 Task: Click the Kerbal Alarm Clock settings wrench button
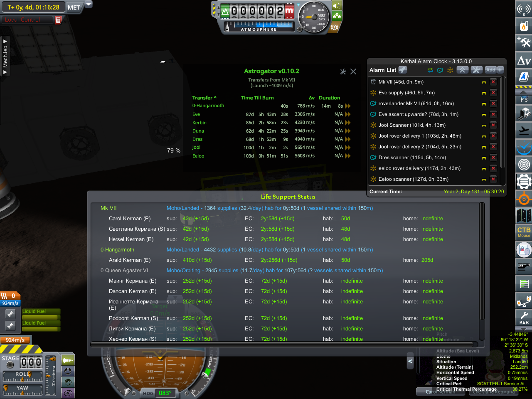(477, 70)
